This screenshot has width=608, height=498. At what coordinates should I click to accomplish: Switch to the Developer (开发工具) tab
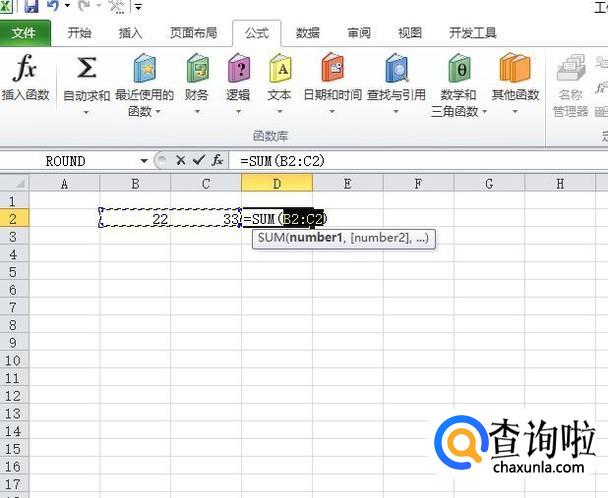click(473, 33)
